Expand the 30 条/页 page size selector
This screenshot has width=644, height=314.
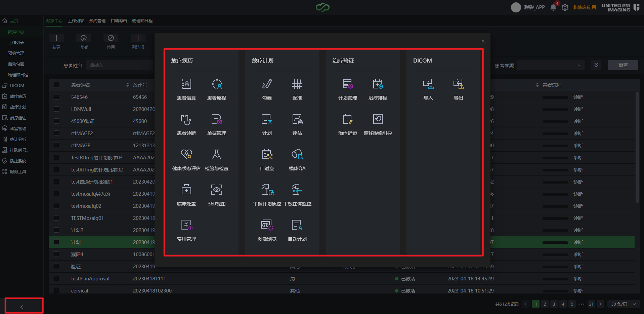[623, 304]
